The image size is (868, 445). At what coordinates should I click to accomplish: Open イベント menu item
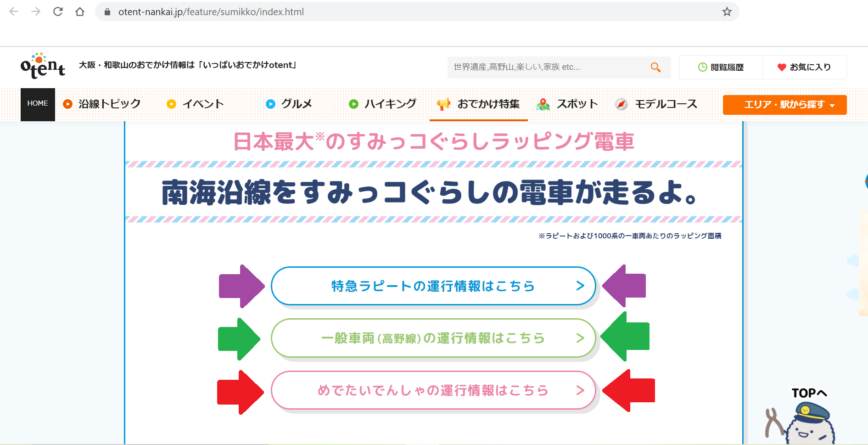point(195,104)
